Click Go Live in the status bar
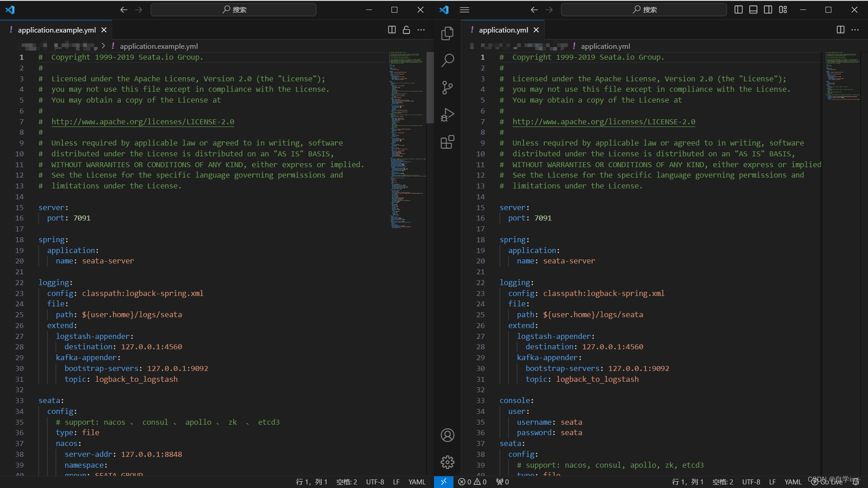 (827, 482)
